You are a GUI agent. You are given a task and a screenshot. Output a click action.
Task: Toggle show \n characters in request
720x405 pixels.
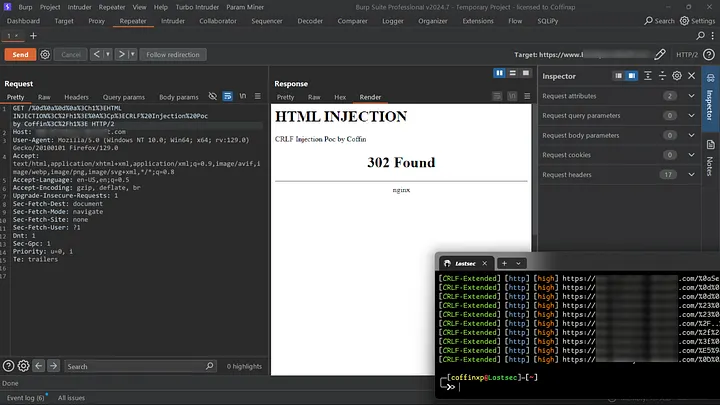[x=242, y=96]
